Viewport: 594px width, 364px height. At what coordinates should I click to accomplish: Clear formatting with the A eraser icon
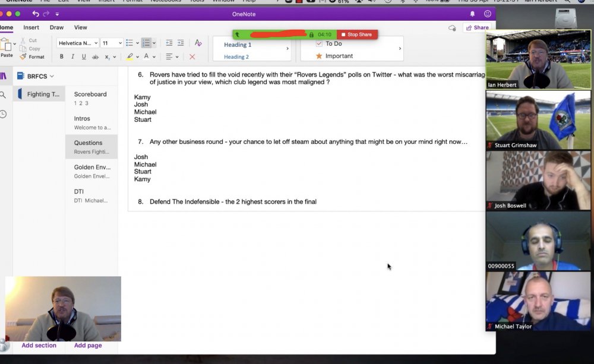[x=198, y=43]
